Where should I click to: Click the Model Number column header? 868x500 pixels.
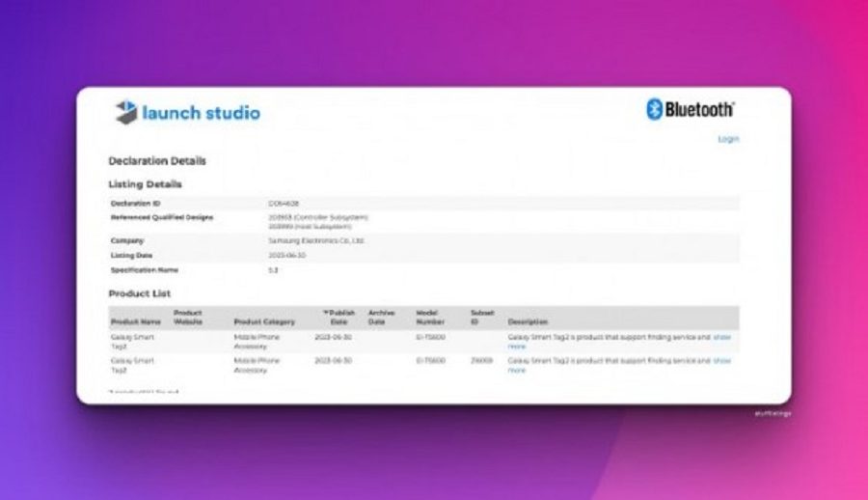(x=429, y=317)
